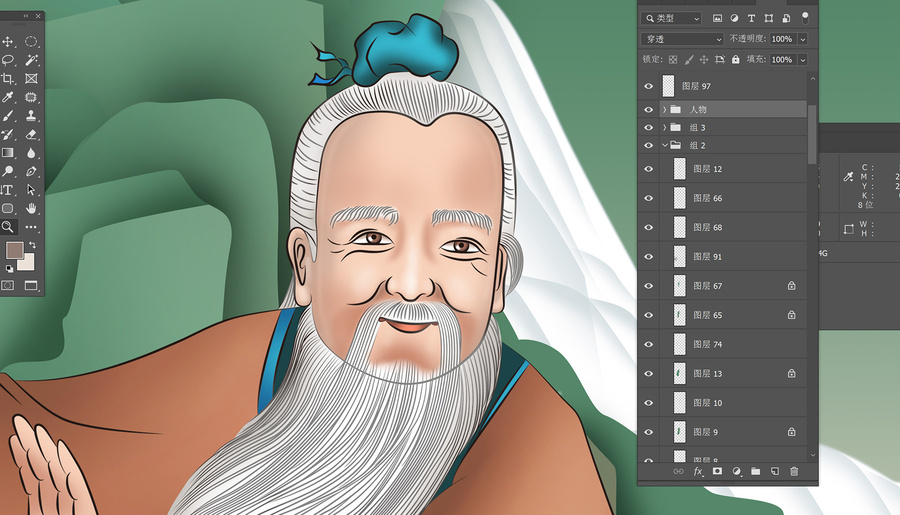Select the Hand tool
The height and width of the screenshot is (515, 900).
[x=31, y=208]
